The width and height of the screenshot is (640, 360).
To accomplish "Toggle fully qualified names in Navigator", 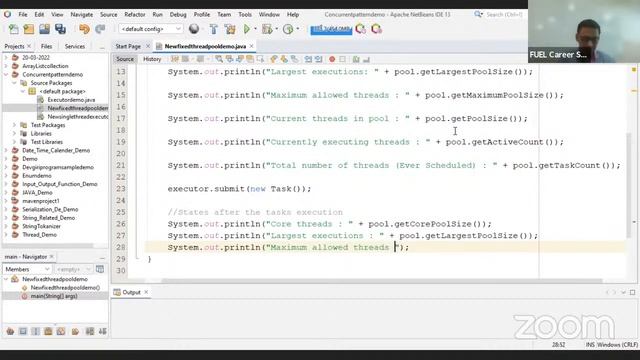I will (76, 331).
